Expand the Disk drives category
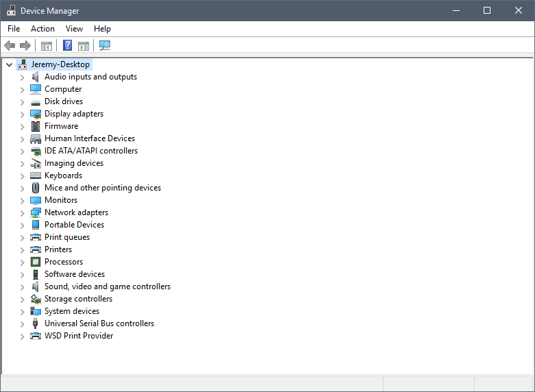This screenshot has width=535, height=392. pos(22,102)
